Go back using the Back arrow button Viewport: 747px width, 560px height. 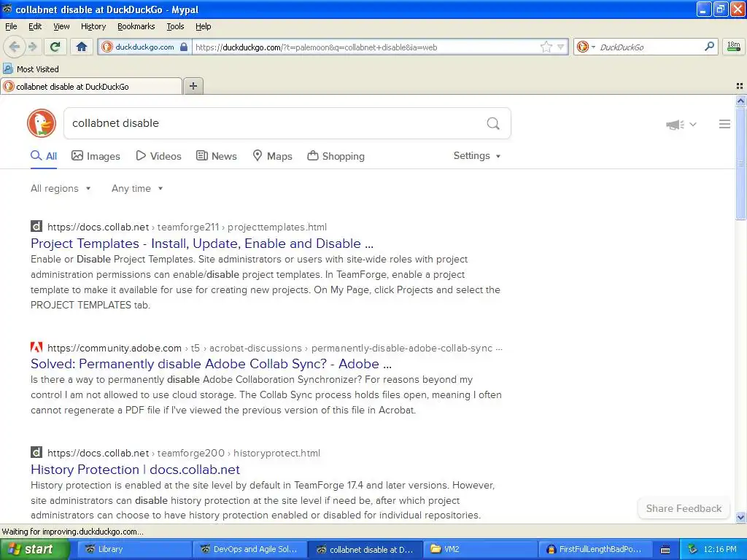[15, 47]
